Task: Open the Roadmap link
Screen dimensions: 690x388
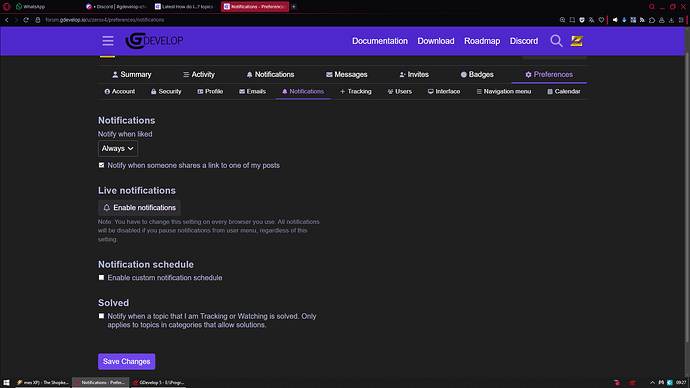Action: (482, 41)
